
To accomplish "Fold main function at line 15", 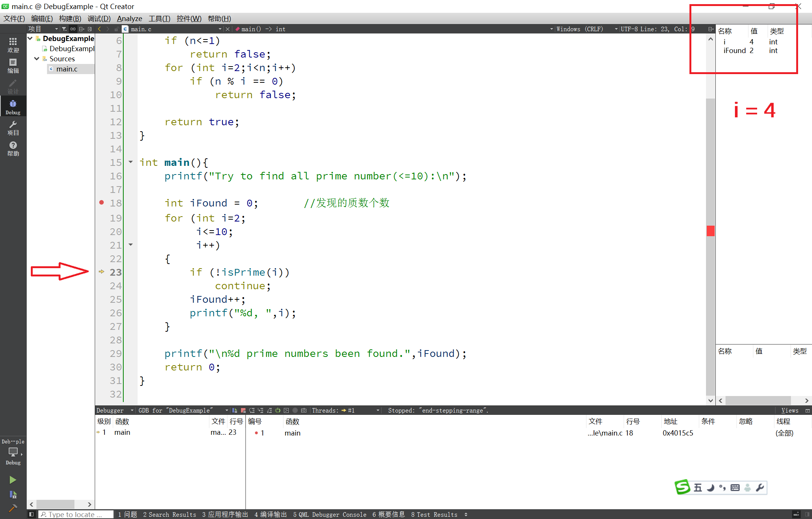I will pyautogui.click(x=130, y=162).
